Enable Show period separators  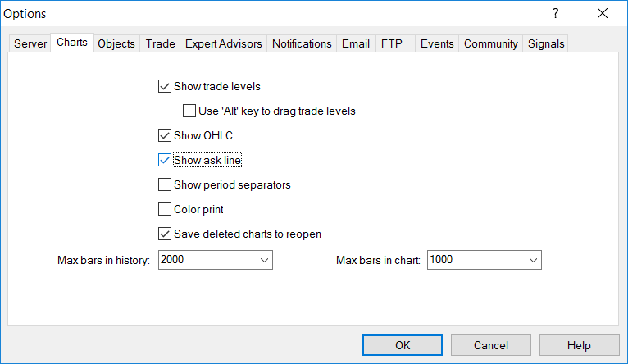tap(164, 184)
